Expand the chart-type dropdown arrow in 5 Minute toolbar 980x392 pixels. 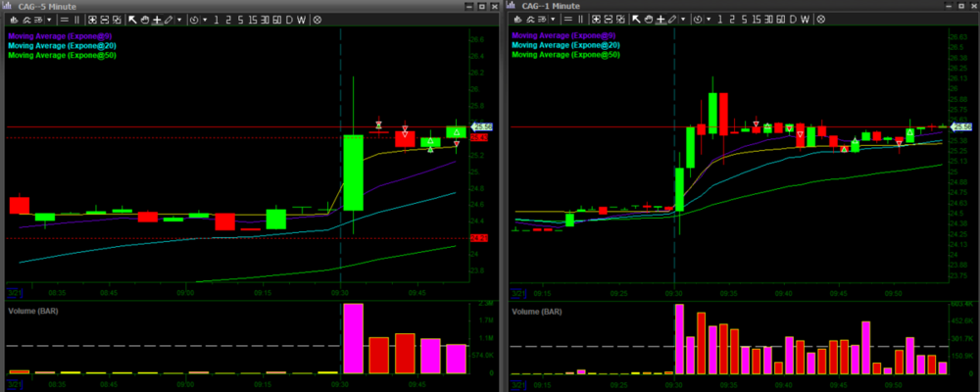click(49, 20)
